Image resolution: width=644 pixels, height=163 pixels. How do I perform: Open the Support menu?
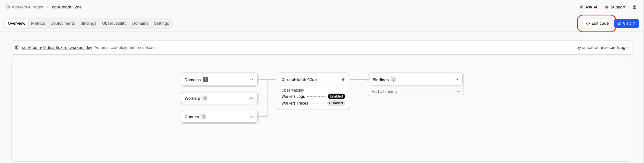pos(615,7)
